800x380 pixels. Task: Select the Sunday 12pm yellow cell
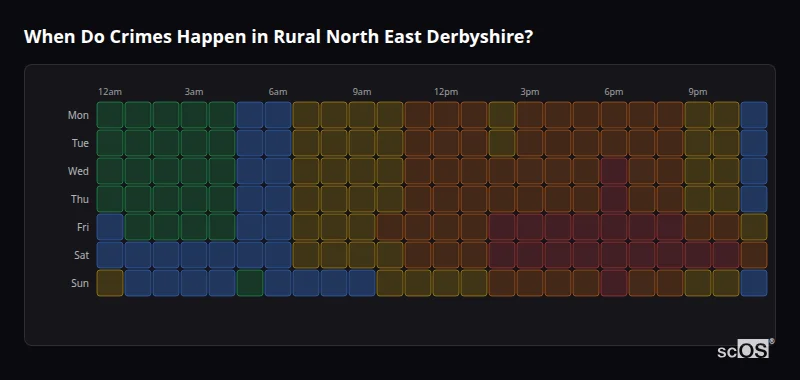[446, 283]
